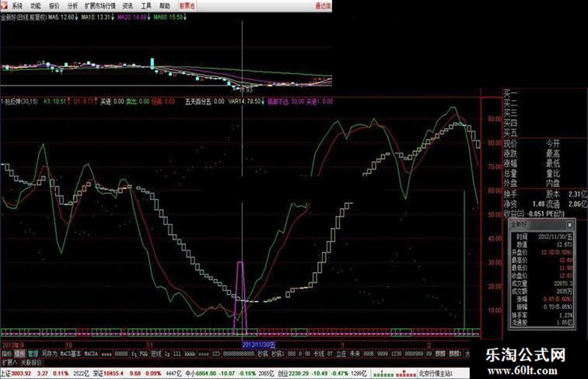Select the 1230 indicator tab
The image size is (588, 379).
(x=396, y=353)
